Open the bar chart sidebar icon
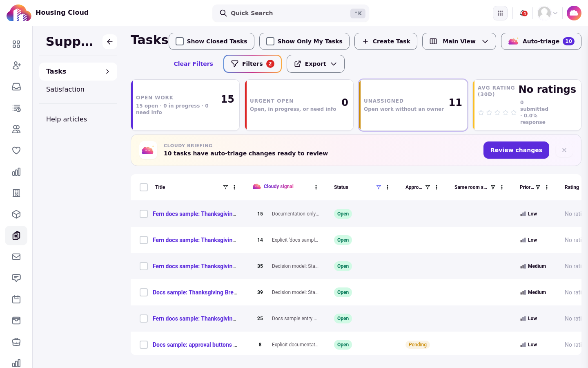 pos(16,172)
